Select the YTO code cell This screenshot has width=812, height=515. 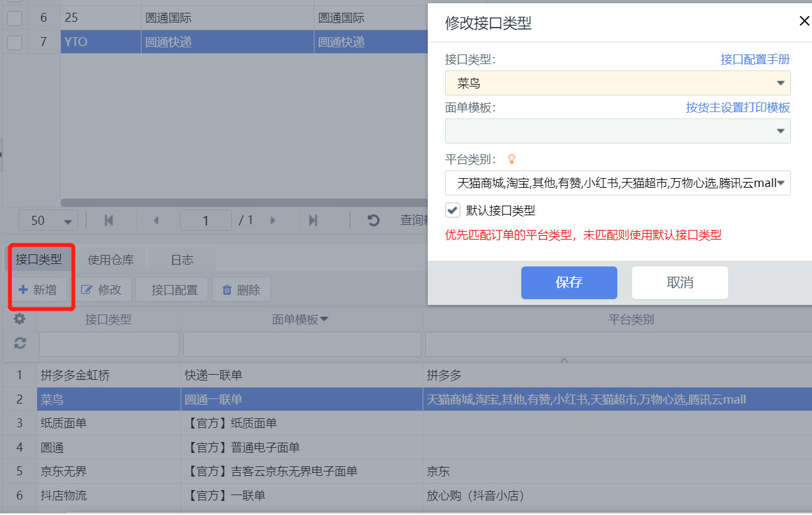coord(101,42)
